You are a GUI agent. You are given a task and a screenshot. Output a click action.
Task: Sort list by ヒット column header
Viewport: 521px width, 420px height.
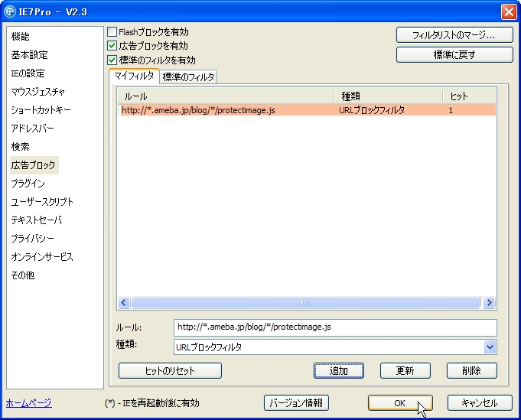tap(470, 96)
